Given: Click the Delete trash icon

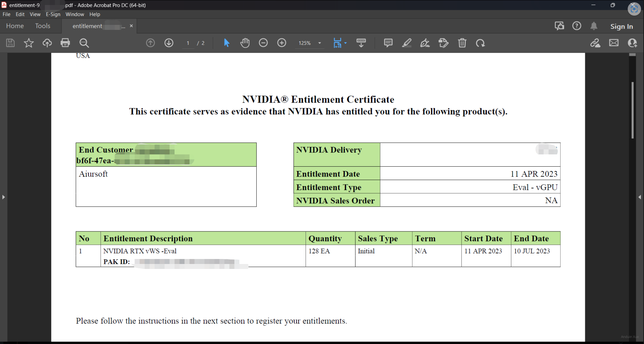Looking at the screenshot, I should click(x=462, y=43).
